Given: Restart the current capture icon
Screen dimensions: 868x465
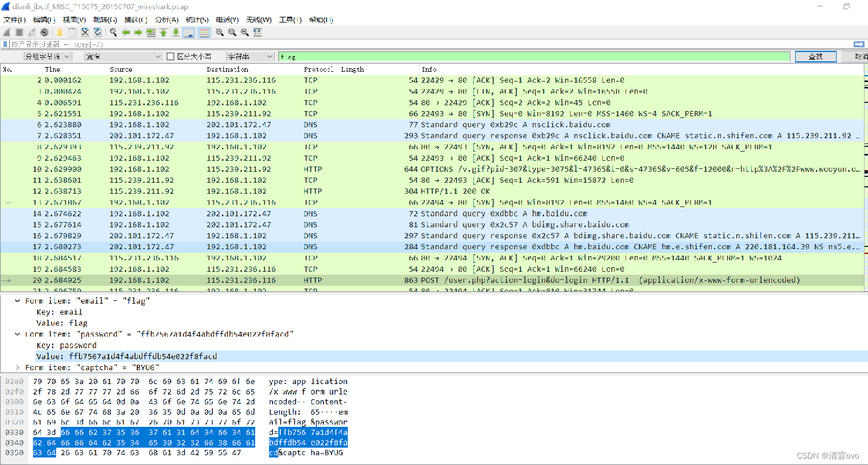Looking at the screenshot, I should click(32, 32).
